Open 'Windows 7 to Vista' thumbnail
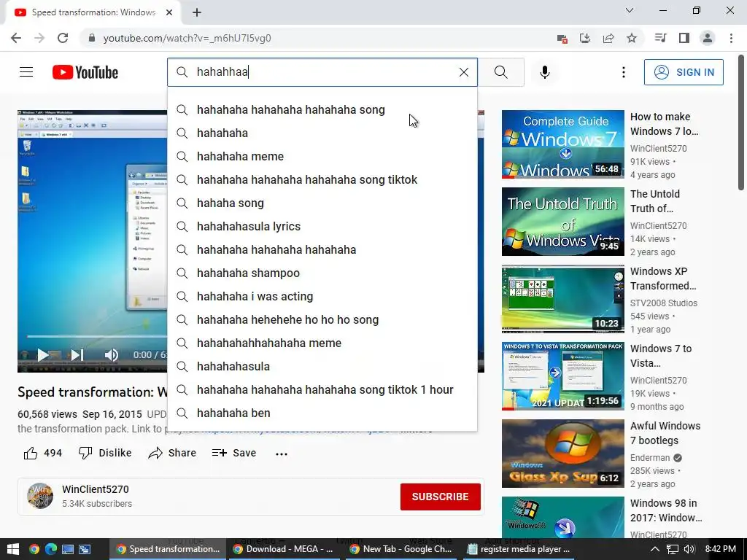Viewport: 747px width, 560px height. coord(562,376)
